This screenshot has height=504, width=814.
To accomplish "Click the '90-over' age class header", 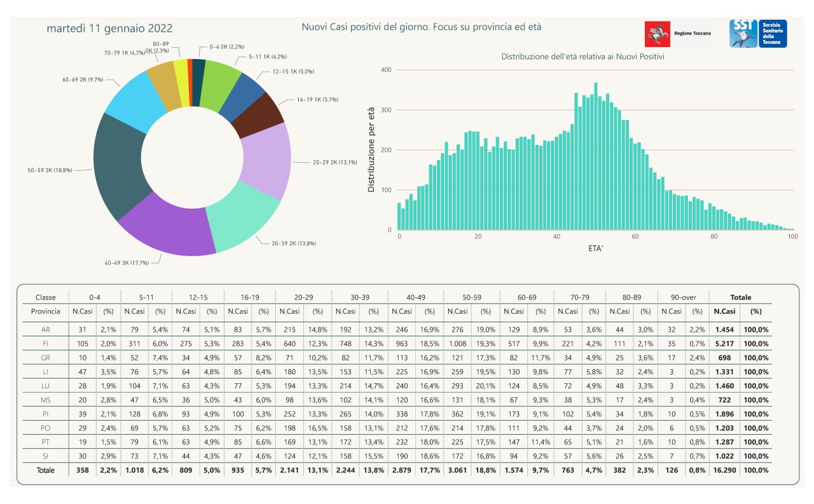I will [x=683, y=297].
